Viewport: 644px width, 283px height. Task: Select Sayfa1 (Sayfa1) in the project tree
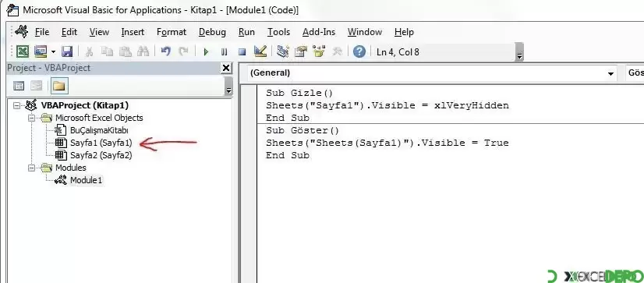click(101, 143)
